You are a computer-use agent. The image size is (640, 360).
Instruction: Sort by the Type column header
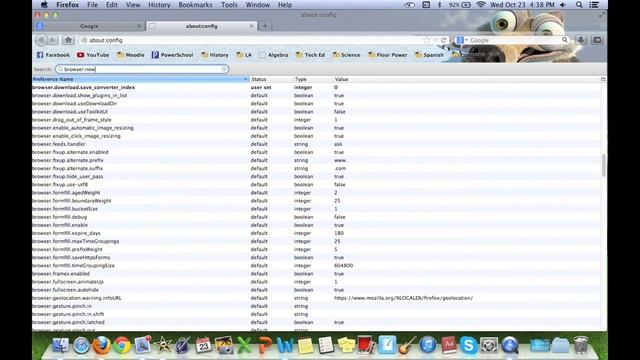tap(312, 79)
